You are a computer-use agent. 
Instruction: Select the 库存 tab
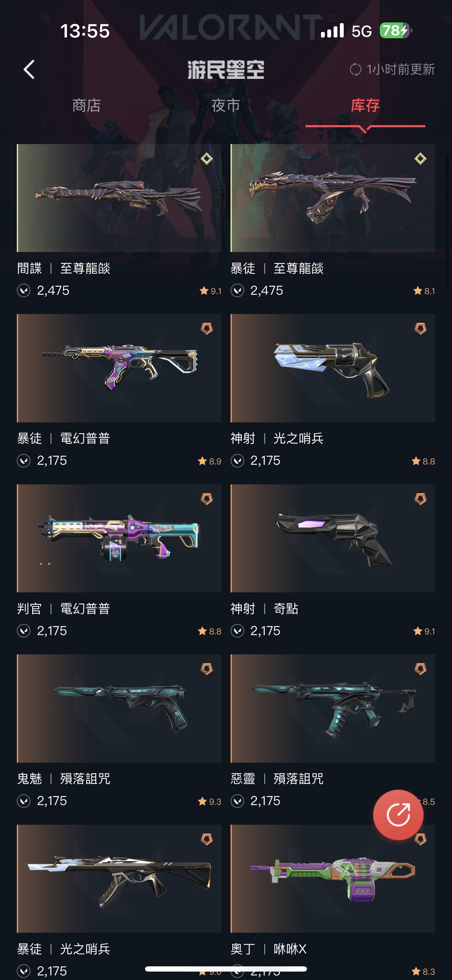coord(365,106)
